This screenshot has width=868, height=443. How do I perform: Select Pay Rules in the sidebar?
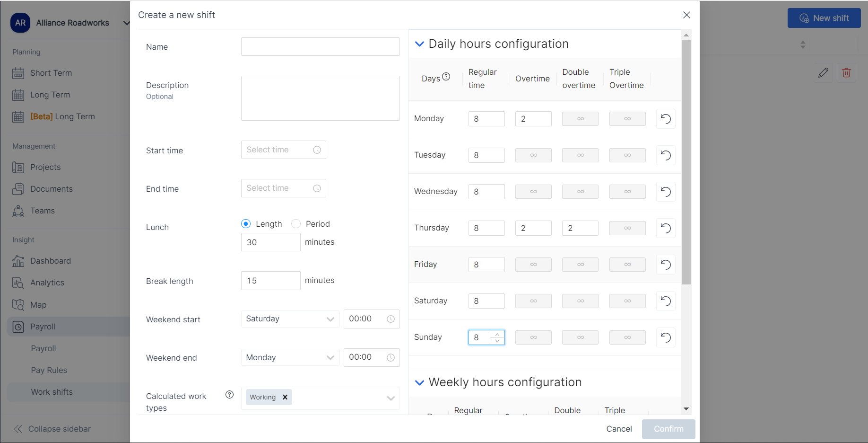point(49,370)
